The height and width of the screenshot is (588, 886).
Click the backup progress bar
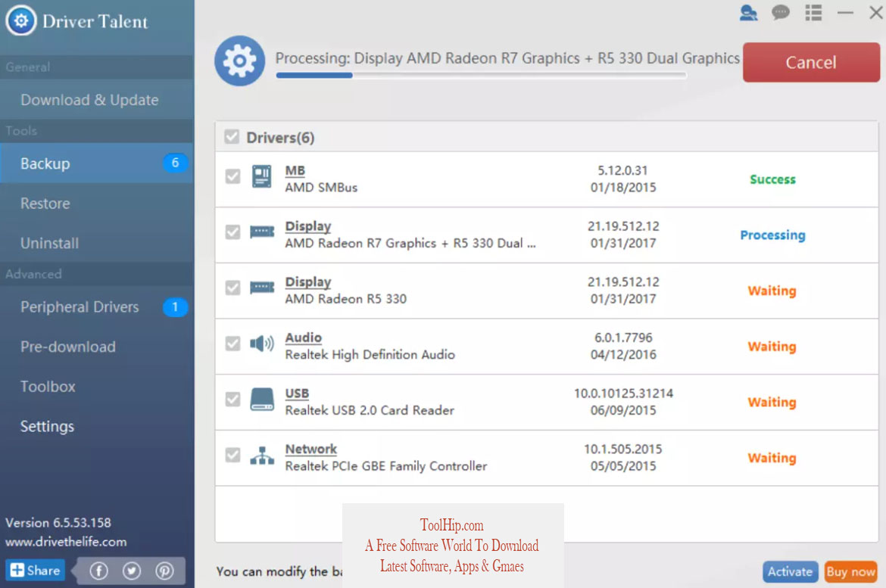(481, 75)
